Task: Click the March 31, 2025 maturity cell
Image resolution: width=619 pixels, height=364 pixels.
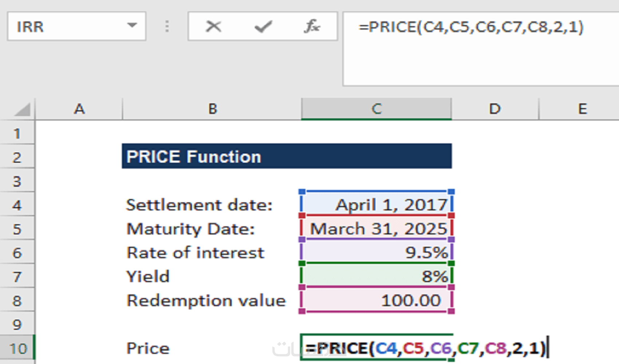Action: (376, 229)
